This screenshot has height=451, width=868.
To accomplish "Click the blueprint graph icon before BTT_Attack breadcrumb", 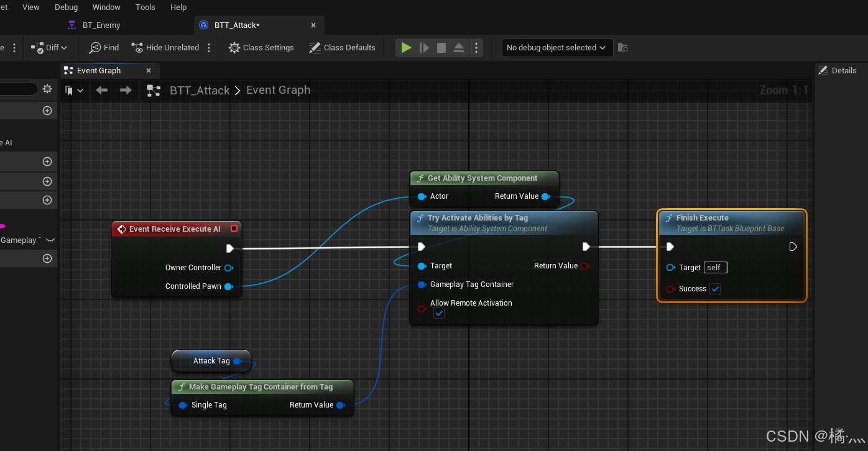I will point(153,91).
